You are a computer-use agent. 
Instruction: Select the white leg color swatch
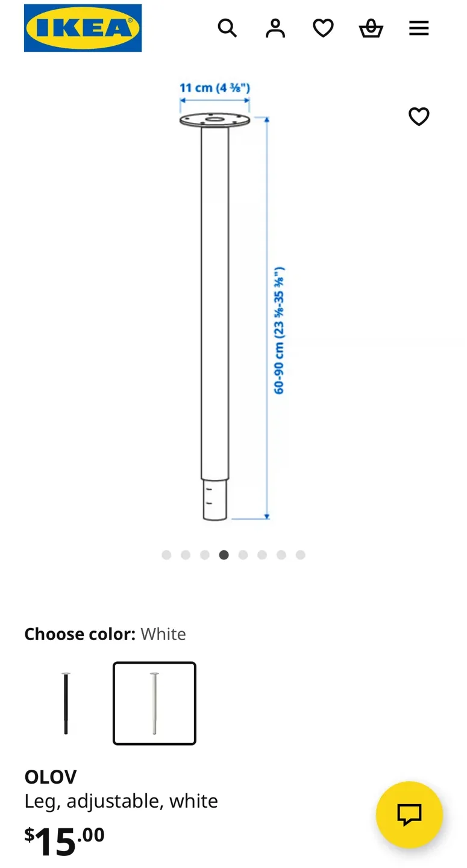coord(154,703)
